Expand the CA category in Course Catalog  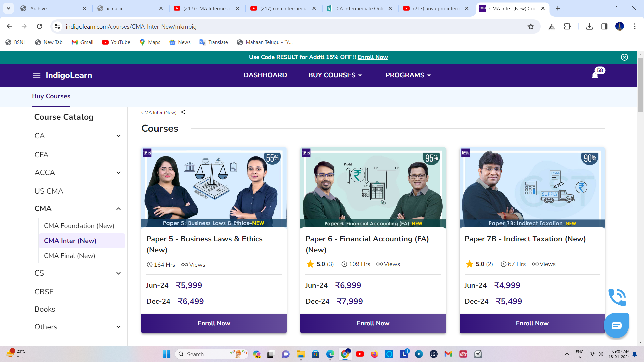118,136
